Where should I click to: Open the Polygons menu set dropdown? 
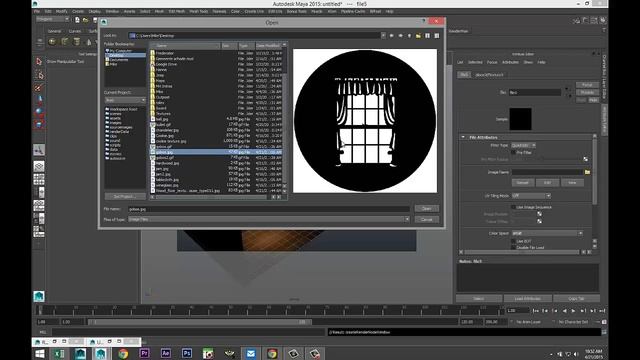pos(53,19)
